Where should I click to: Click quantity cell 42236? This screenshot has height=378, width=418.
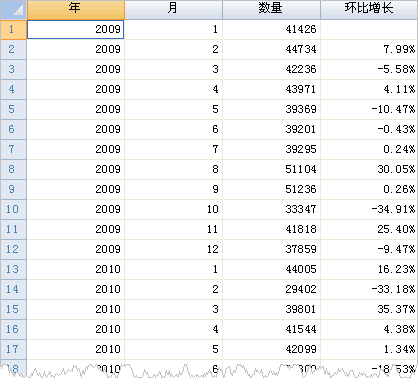tap(271, 70)
